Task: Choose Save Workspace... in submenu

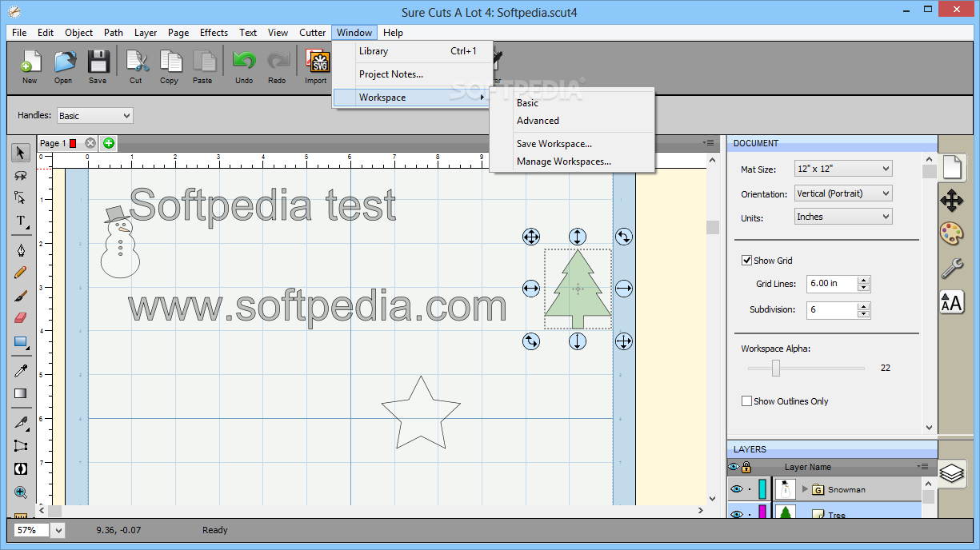Action: coord(572,144)
